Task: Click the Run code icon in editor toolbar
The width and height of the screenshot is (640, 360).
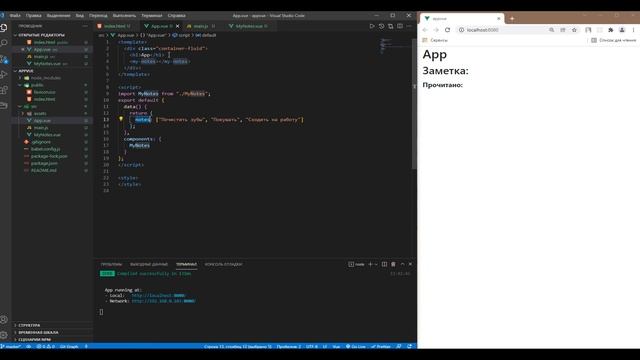Action: (x=372, y=26)
